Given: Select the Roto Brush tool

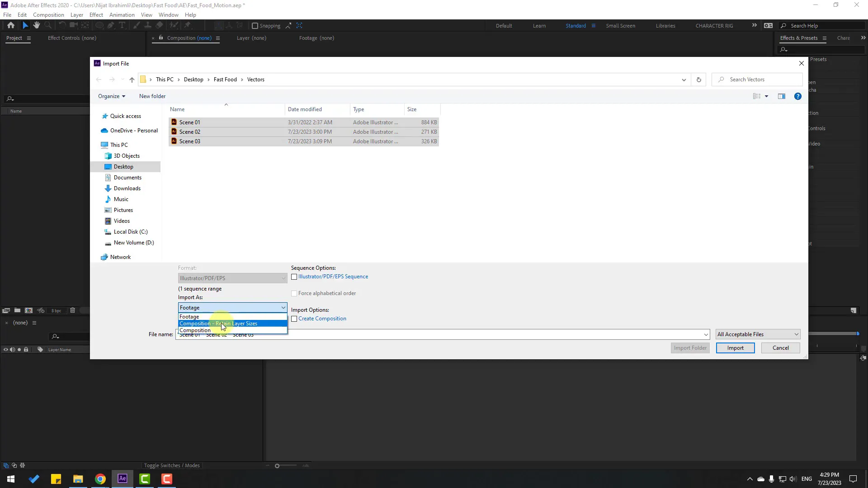Looking at the screenshot, I should [x=175, y=25].
